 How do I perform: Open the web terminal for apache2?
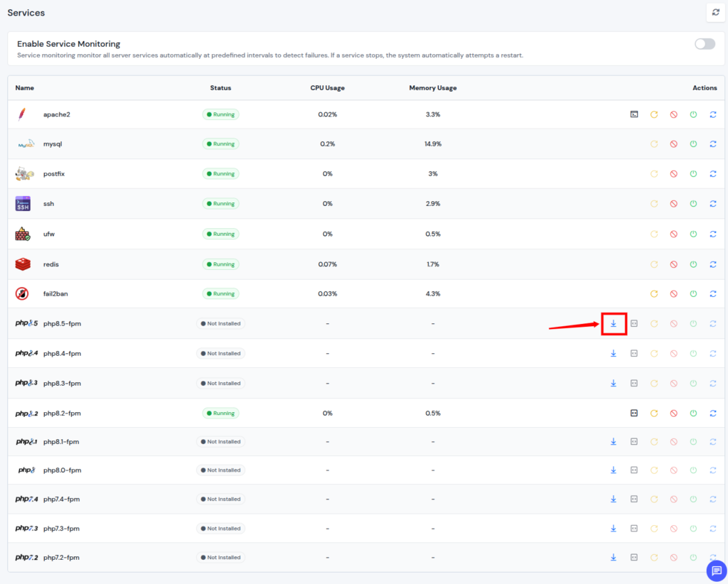point(633,114)
